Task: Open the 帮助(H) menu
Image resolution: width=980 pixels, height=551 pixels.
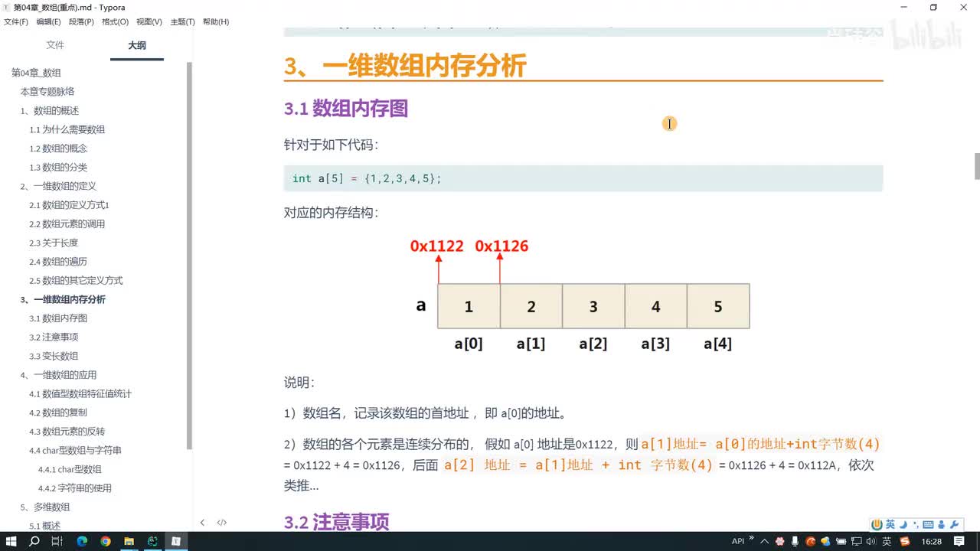Action: pyautogui.click(x=216, y=21)
